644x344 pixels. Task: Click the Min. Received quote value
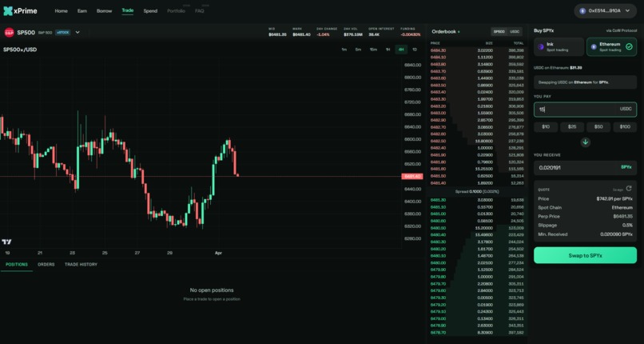(615, 234)
